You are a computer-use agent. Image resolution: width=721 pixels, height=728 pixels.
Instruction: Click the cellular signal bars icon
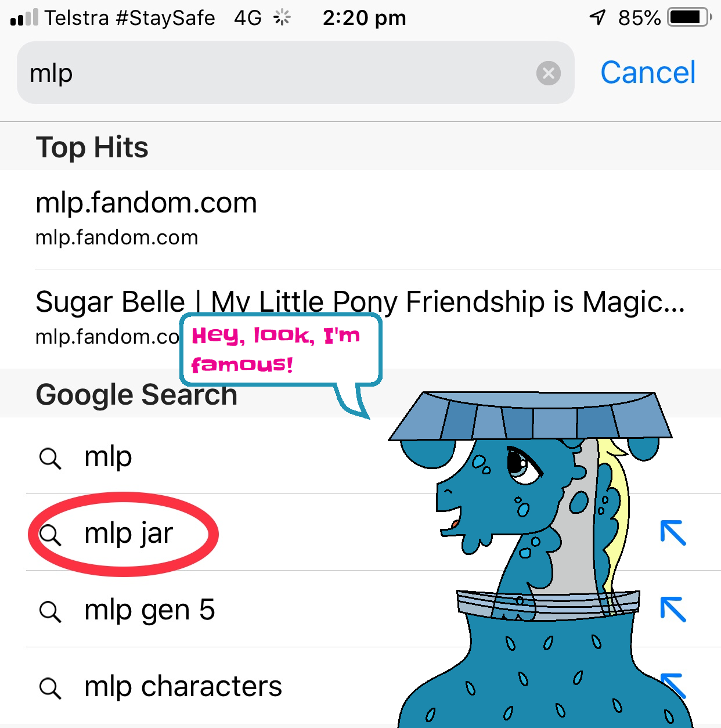click(x=24, y=17)
